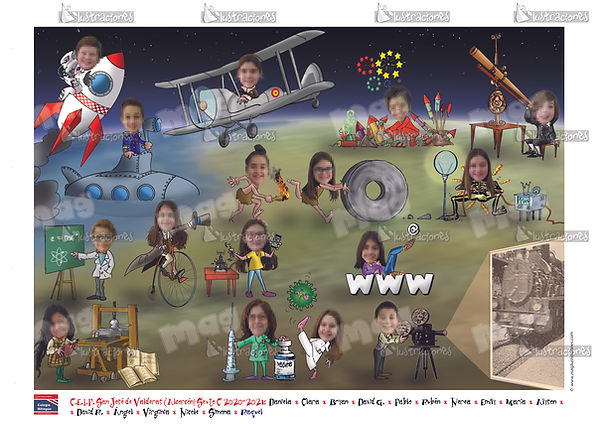Click the smartphone held up by the girl
600x424 pixels.
pos(277,241)
